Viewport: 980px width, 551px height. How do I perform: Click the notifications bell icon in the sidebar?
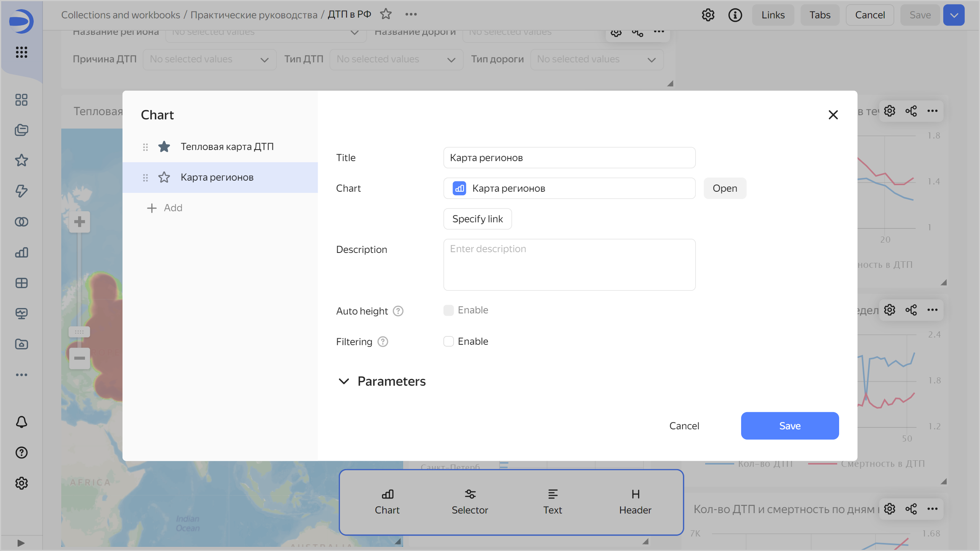point(21,422)
